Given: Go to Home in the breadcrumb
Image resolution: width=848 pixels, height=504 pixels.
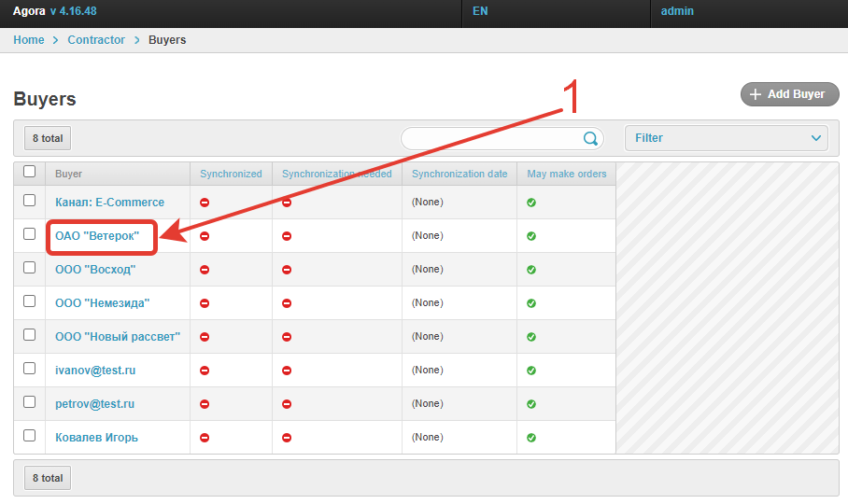Looking at the screenshot, I should [x=29, y=40].
